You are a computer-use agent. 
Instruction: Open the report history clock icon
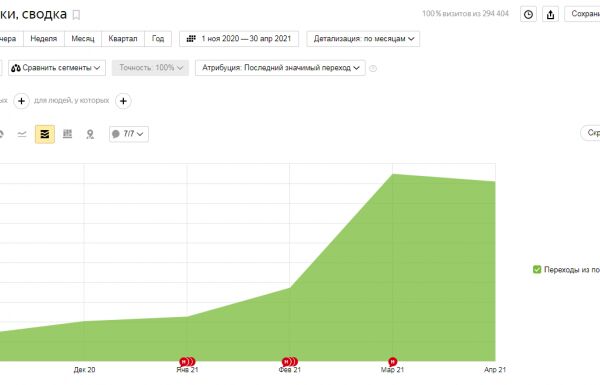(528, 15)
